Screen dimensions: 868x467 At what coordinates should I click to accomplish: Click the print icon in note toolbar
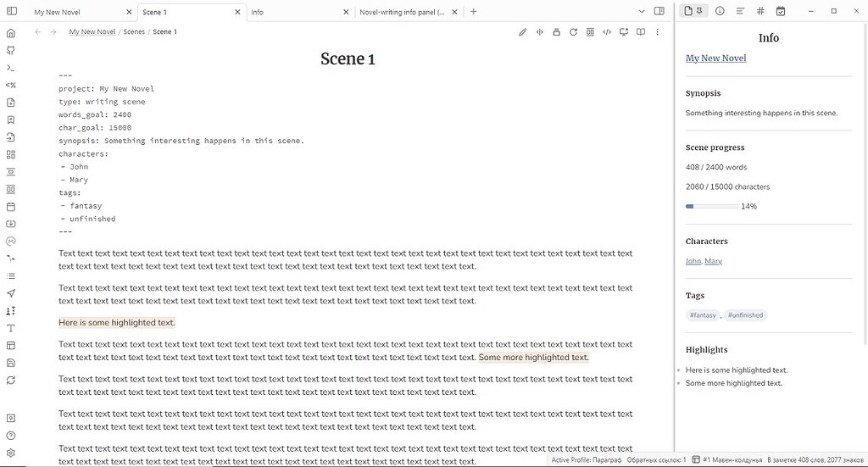pyautogui.click(x=556, y=32)
